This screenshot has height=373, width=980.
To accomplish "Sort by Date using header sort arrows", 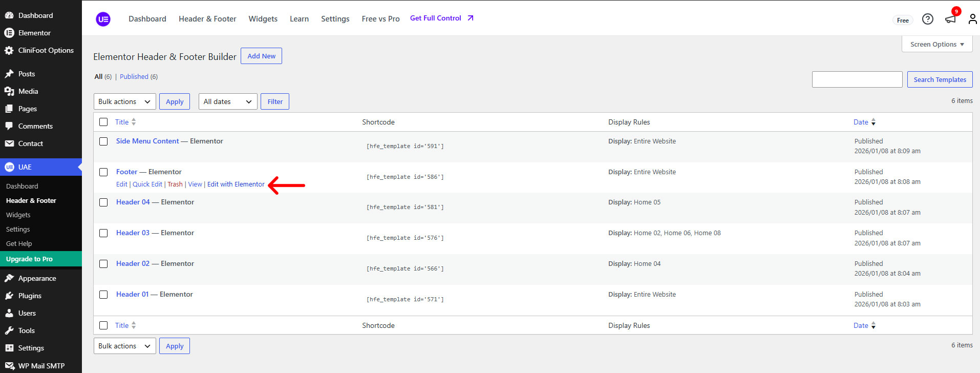I will 874,122.
